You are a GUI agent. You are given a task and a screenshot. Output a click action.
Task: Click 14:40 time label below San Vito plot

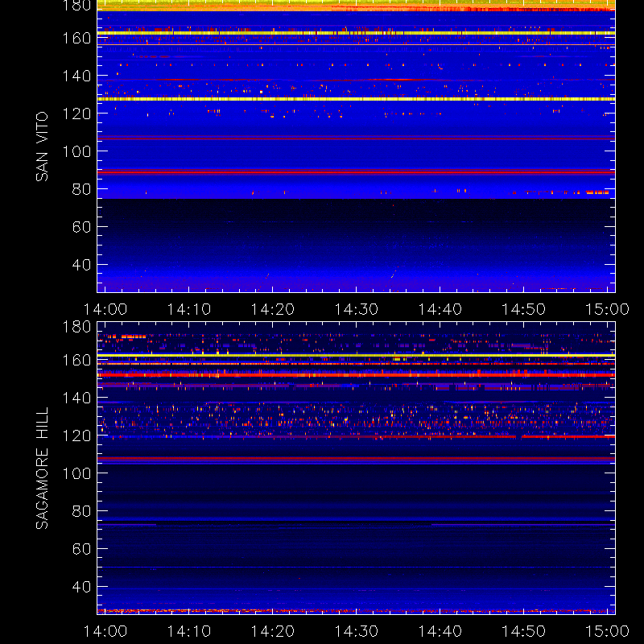click(440, 309)
